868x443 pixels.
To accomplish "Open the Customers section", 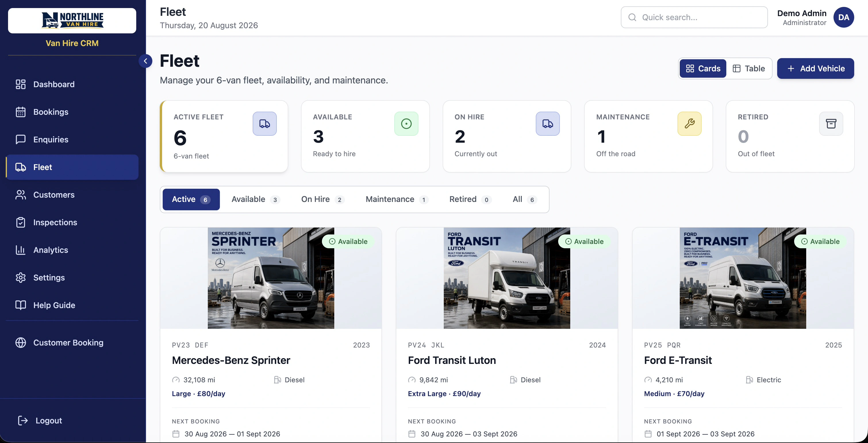I will coord(72,195).
